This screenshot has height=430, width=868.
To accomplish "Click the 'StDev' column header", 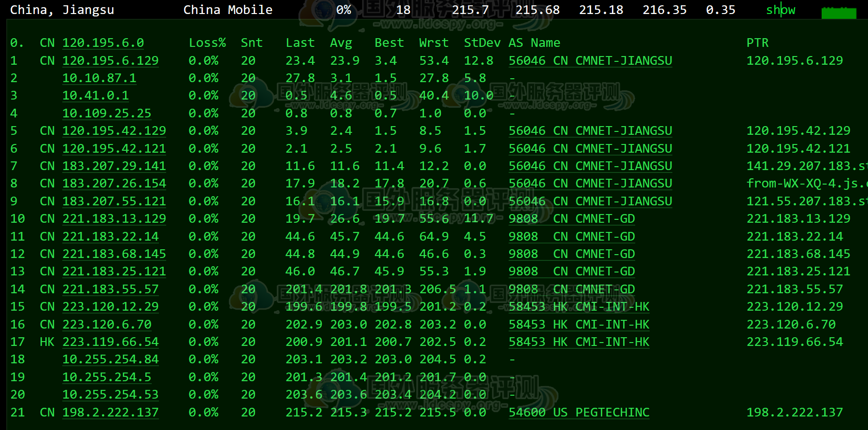I will (482, 43).
